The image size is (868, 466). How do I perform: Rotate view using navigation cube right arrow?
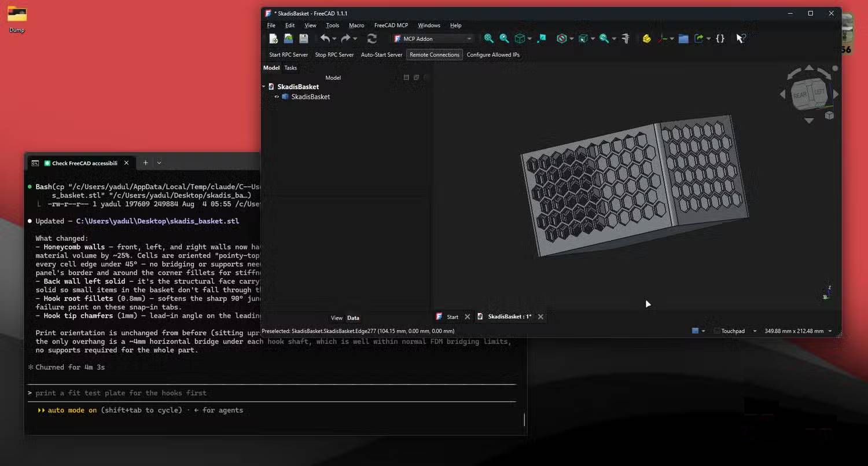tap(836, 94)
